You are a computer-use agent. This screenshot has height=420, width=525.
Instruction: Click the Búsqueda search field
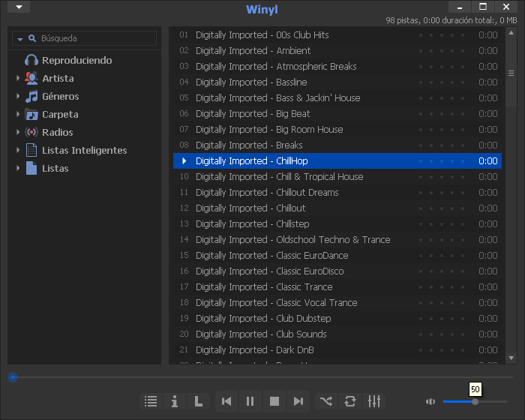pos(84,38)
